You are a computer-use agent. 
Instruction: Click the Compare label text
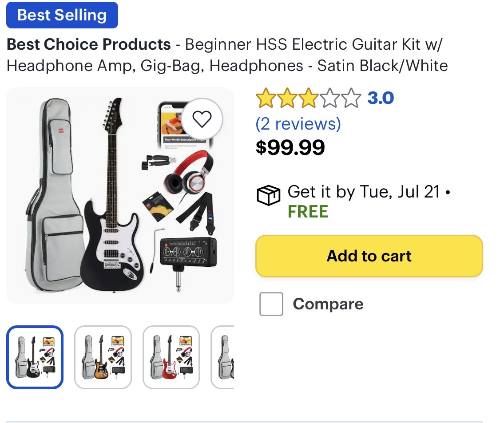click(x=328, y=304)
